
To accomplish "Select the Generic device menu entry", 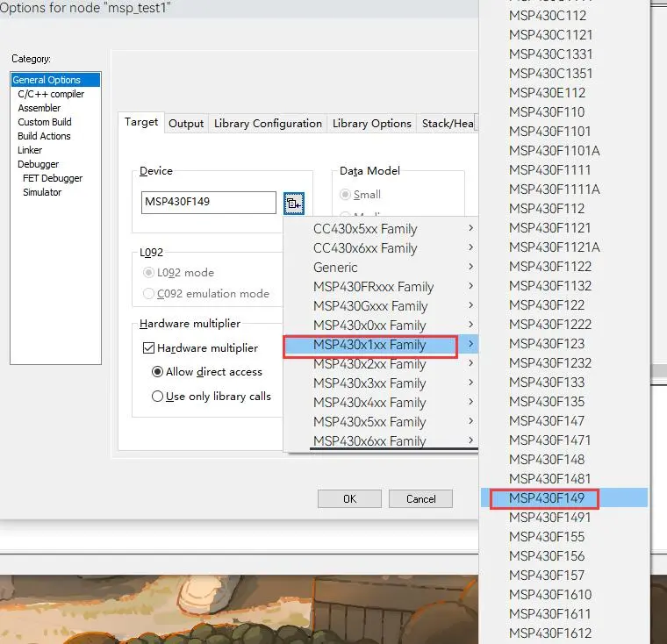I will click(x=335, y=268).
